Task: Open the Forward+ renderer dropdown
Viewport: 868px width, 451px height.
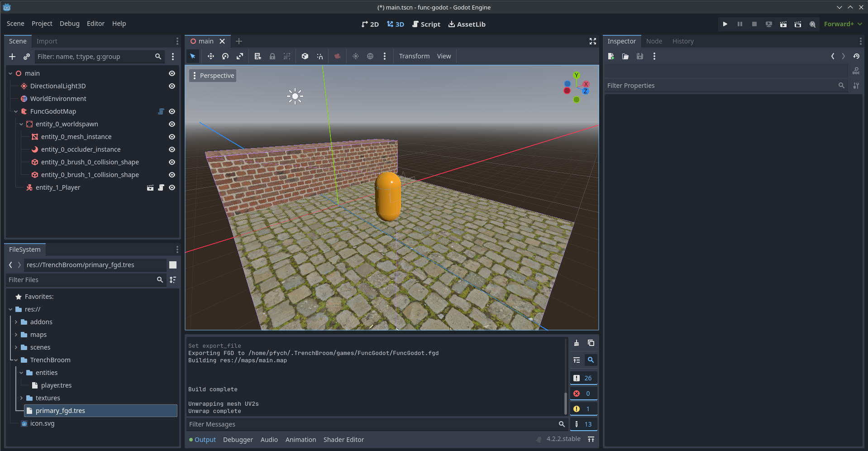Action: coord(842,24)
